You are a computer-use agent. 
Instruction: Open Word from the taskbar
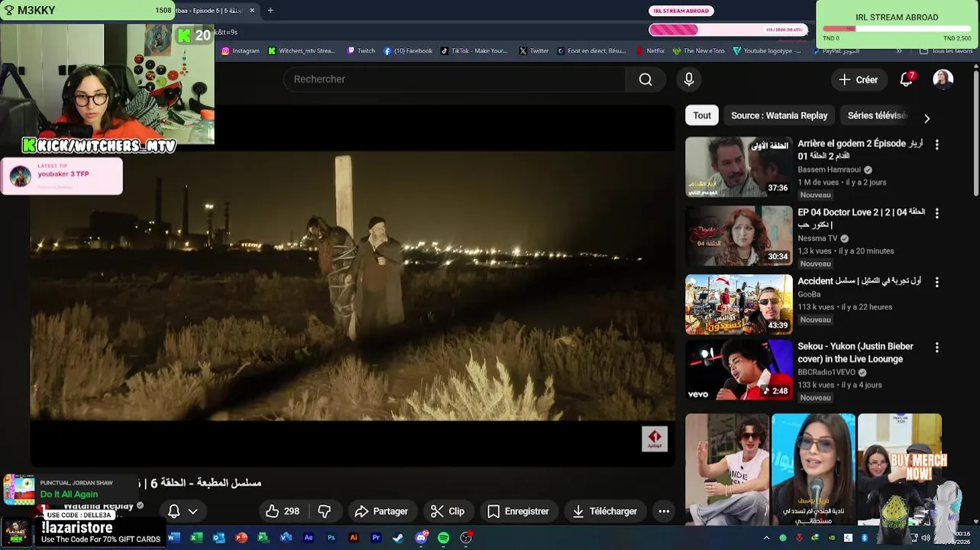[174, 538]
